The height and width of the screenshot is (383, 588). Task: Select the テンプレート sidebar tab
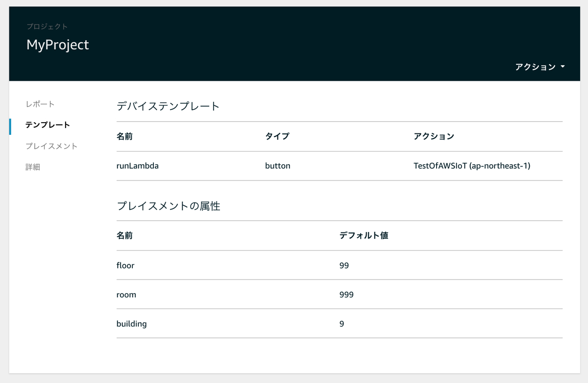[48, 125]
